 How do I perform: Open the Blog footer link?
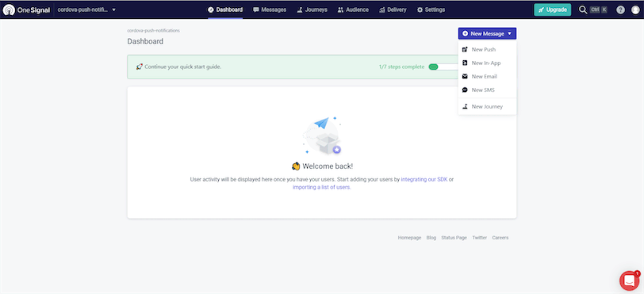(x=431, y=238)
